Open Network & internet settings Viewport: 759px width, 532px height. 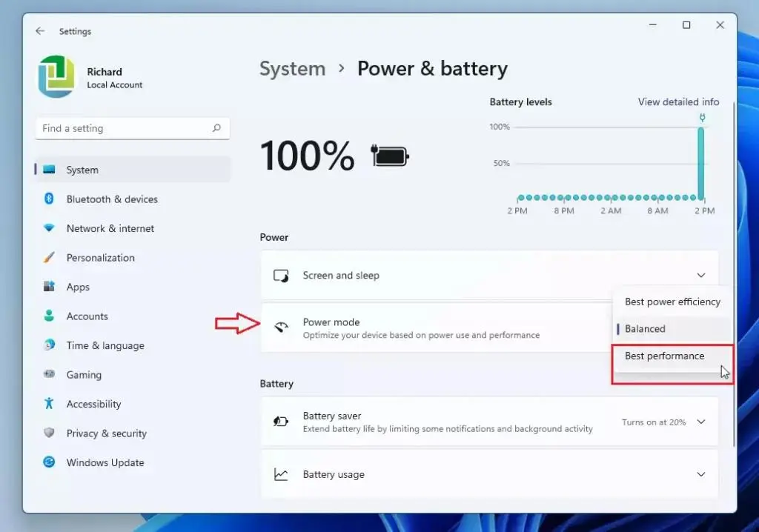pyautogui.click(x=133, y=228)
